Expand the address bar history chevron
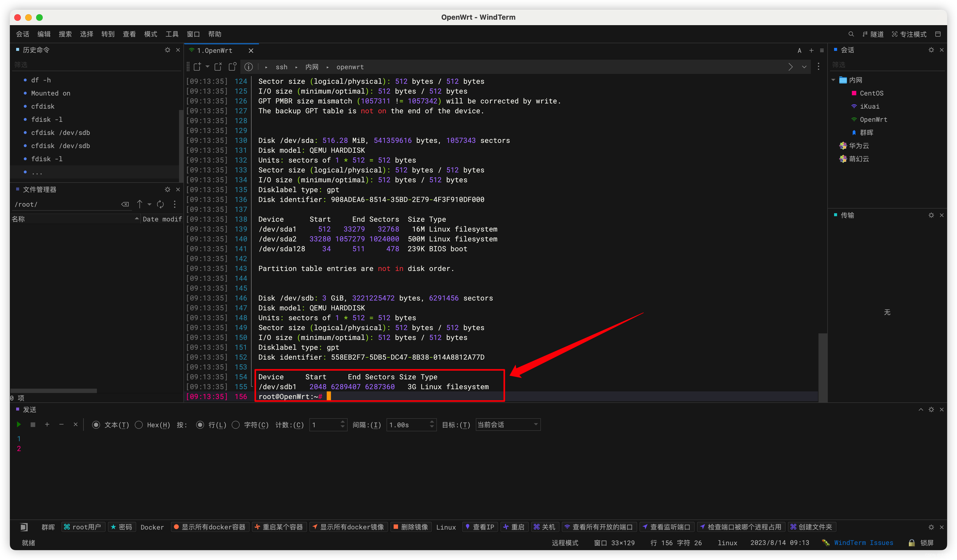Image resolution: width=957 pixels, height=560 pixels. pos(804,67)
